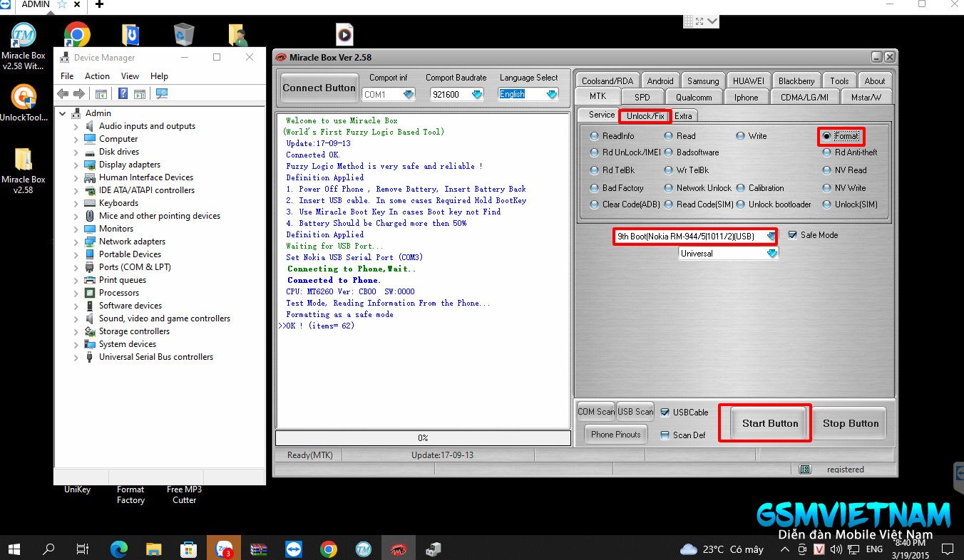
Task: Open the notification center icon
Action: point(948,549)
